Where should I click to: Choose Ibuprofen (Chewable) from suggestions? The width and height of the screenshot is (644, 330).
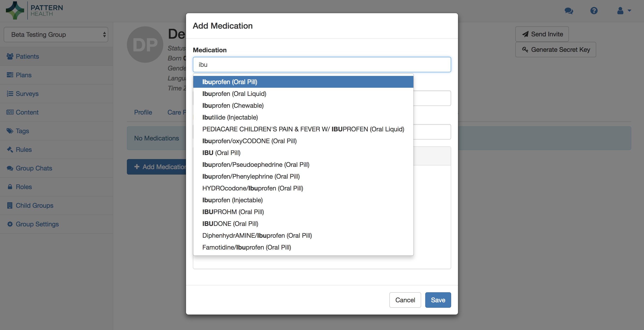pos(233,105)
